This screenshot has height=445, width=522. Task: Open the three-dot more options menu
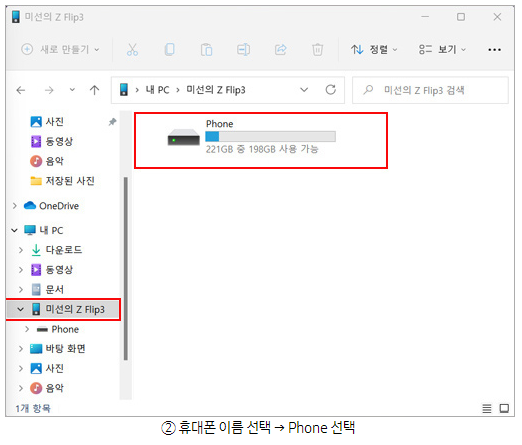coord(494,50)
